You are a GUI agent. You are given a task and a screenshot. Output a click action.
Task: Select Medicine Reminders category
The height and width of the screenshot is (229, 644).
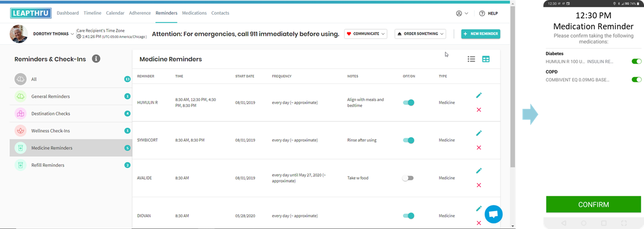(71, 148)
